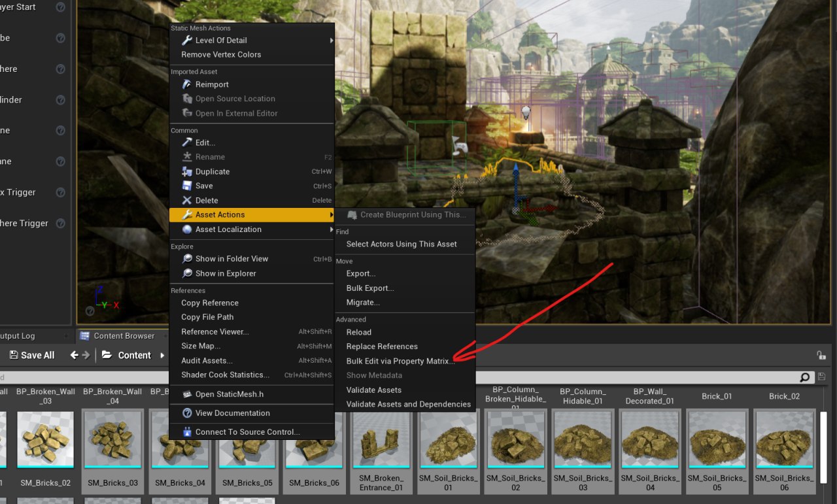This screenshot has height=504, width=837.
Task: Click the Reimport icon
Action: (187, 84)
